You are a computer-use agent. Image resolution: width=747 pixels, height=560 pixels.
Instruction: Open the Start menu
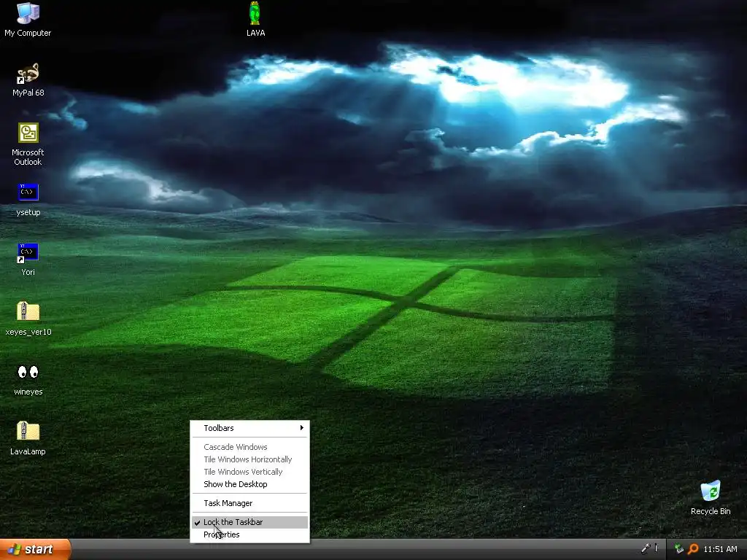coord(35,549)
